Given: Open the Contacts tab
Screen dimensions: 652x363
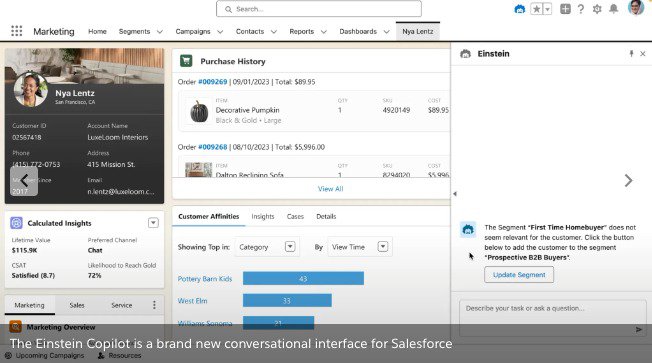Looking at the screenshot, I should pos(250,32).
